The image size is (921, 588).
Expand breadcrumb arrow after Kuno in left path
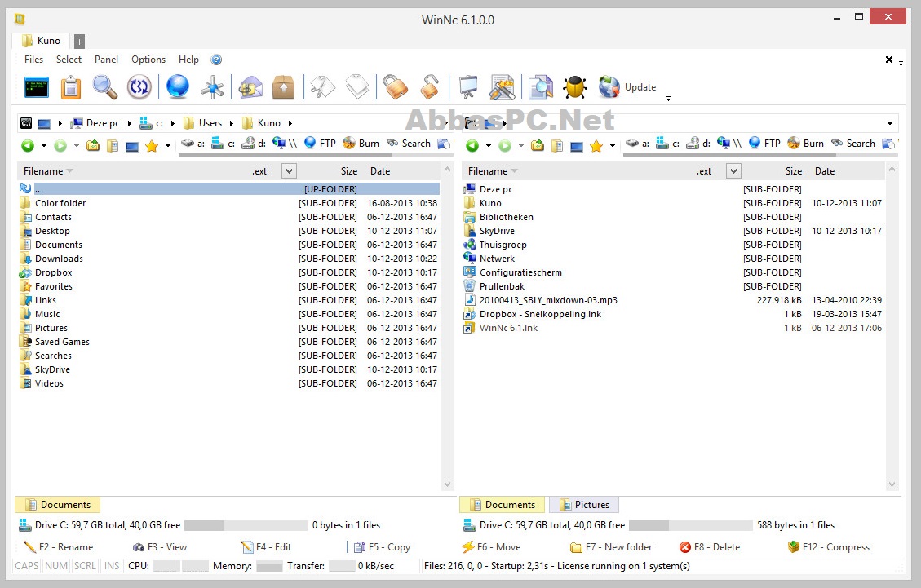(290, 123)
